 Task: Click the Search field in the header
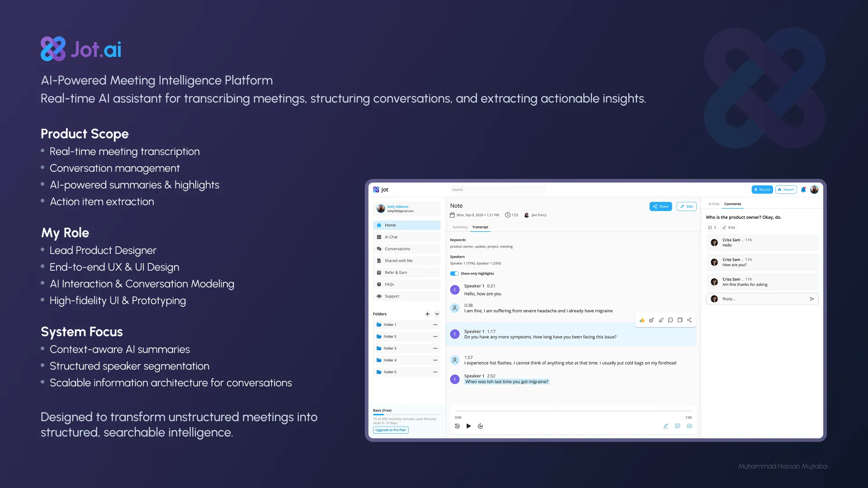coord(497,190)
